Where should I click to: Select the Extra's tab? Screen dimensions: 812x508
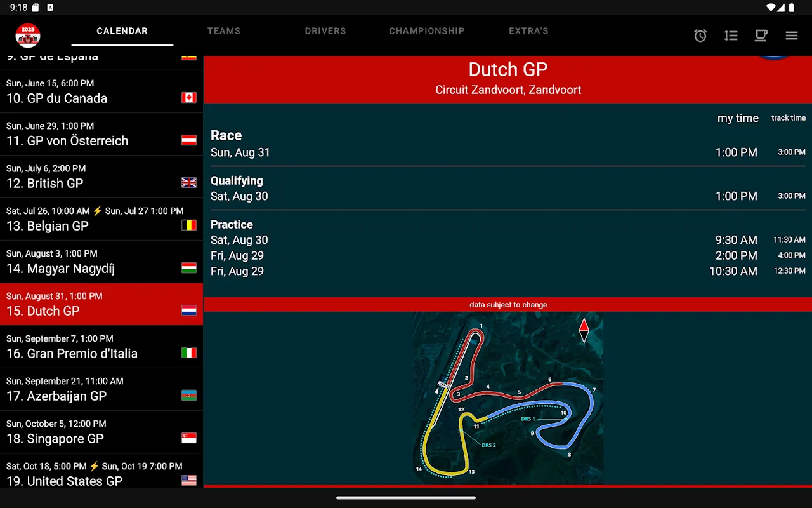click(x=528, y=31)
